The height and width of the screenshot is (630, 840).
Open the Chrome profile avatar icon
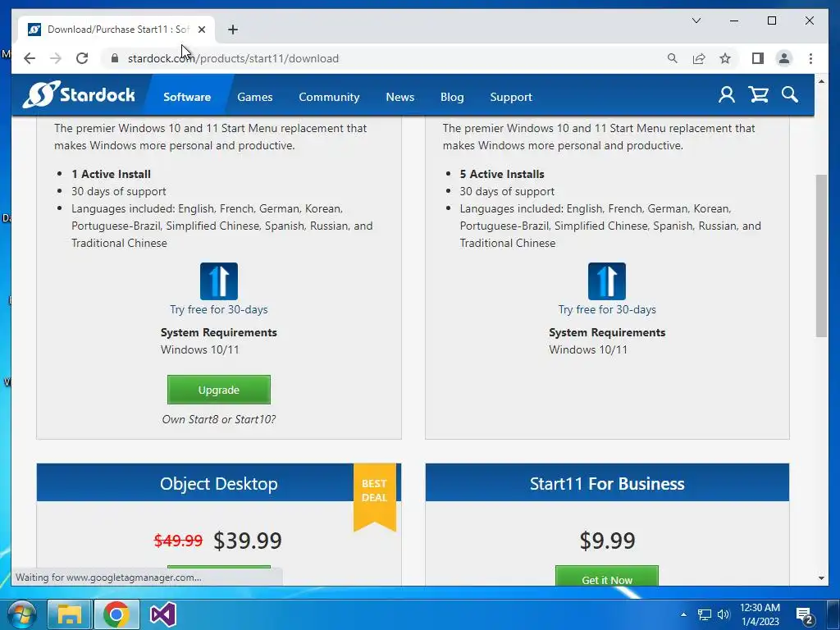pyautogui.click(x=783, y=58)
